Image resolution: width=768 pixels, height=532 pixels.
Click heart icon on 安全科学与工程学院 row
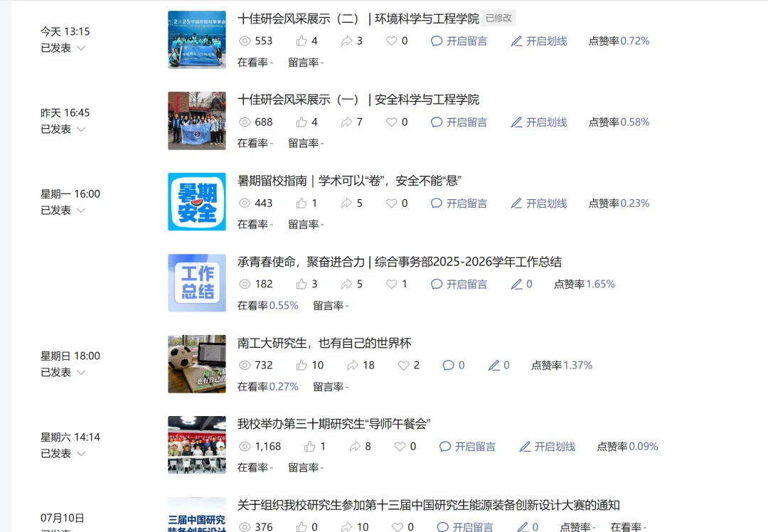coord(391,122)
